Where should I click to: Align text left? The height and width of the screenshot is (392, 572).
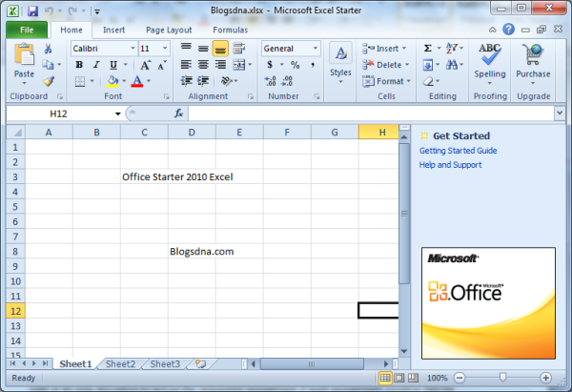tap(186, 65)
